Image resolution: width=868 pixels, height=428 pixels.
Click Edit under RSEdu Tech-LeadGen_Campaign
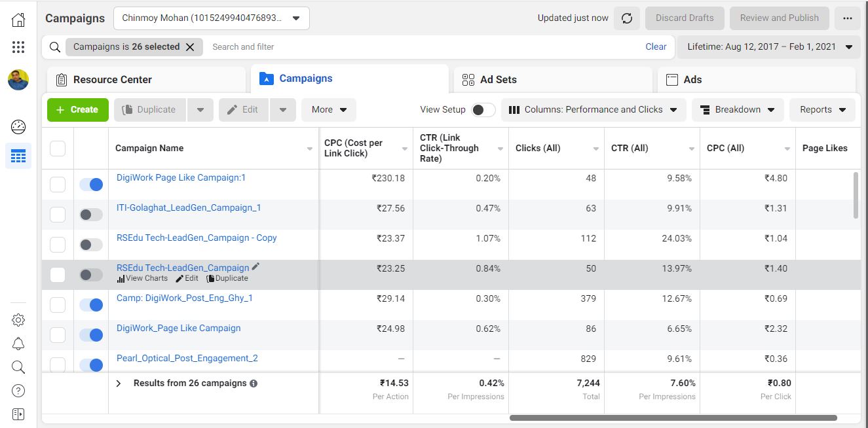187,278
